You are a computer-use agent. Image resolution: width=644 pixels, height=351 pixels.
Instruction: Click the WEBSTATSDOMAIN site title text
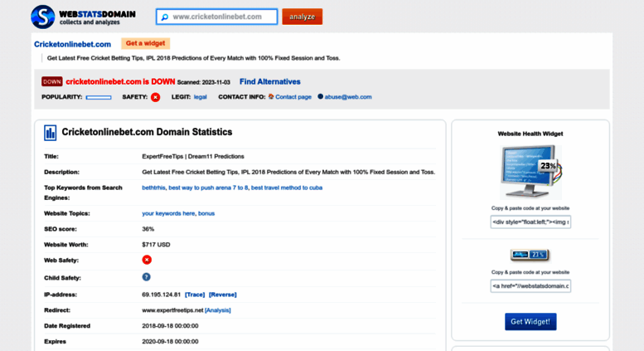97,14
